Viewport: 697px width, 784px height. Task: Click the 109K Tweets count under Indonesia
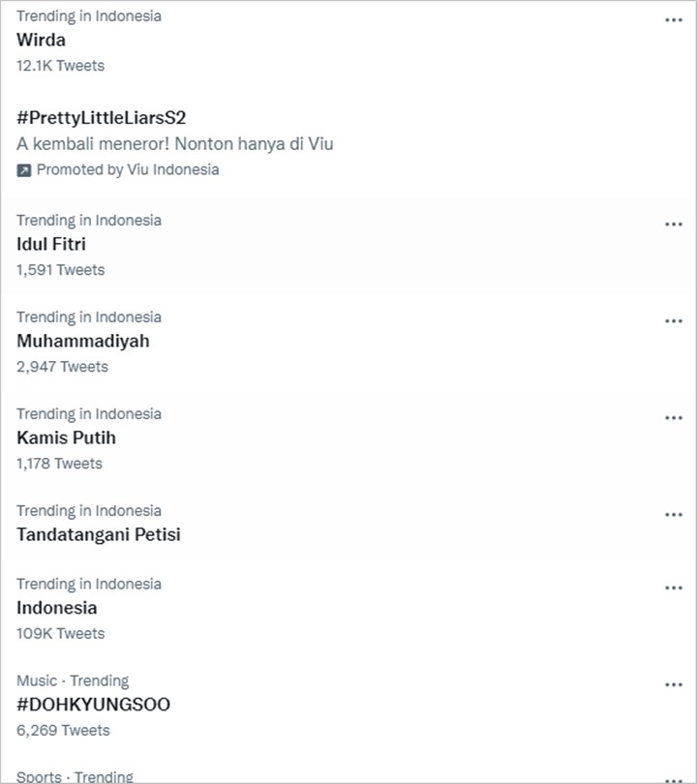point(60,634)
